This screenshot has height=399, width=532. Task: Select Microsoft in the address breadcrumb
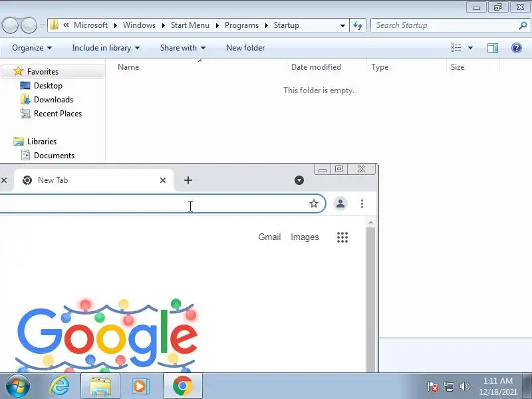[90, 25]
